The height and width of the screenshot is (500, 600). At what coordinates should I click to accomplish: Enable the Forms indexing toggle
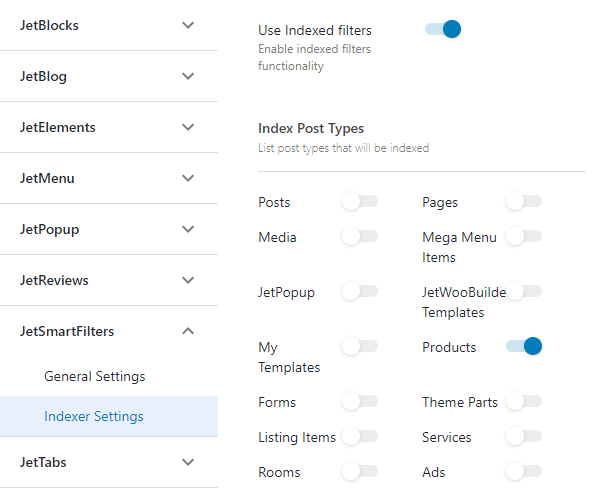360,401
